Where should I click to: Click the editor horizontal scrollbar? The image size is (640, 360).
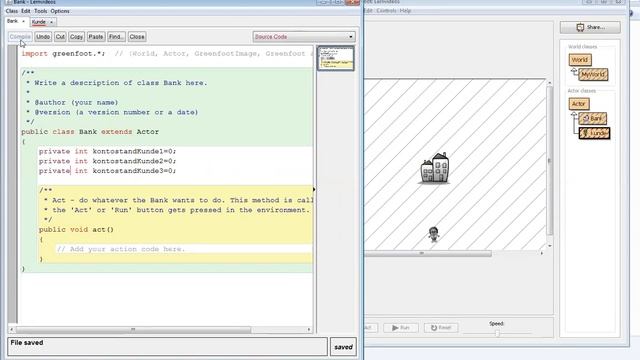click(x=133, y=329)
